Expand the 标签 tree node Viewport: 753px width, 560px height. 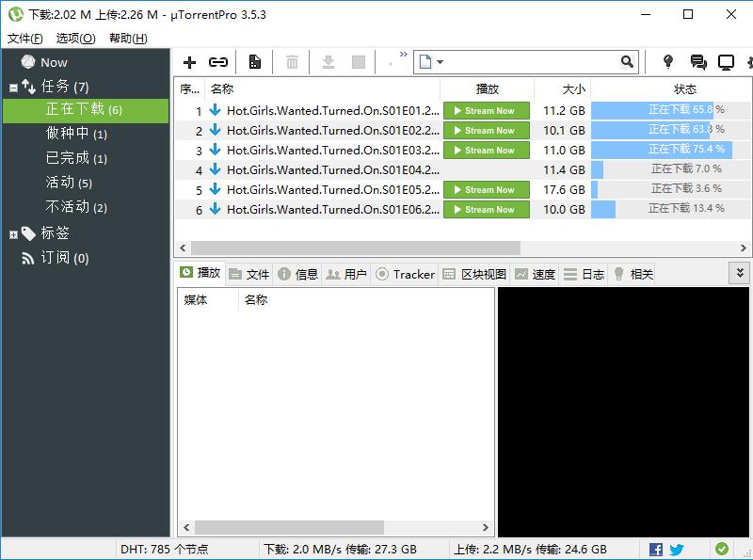click(13, 235)
